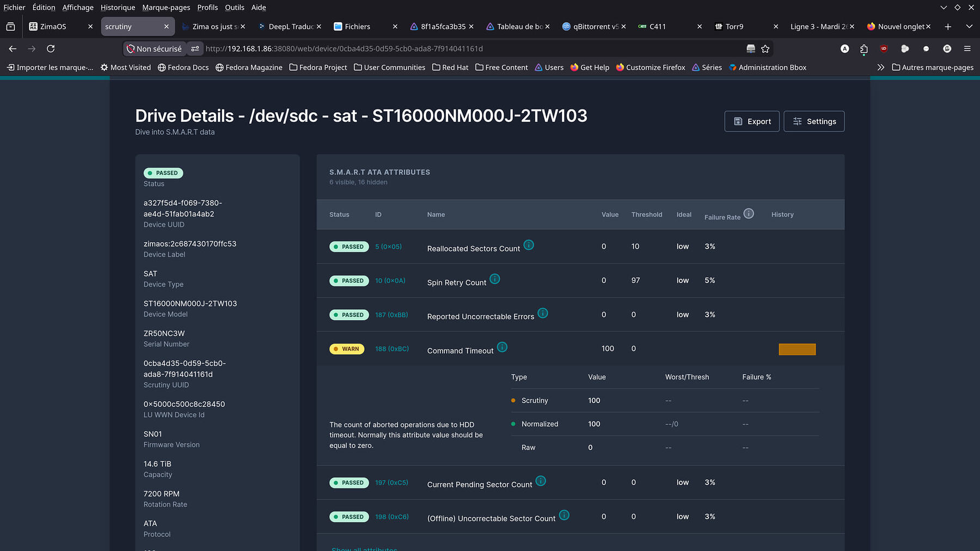
Task: Expand the Offline Uncorrectable Sector Count row
Action: 580,517
